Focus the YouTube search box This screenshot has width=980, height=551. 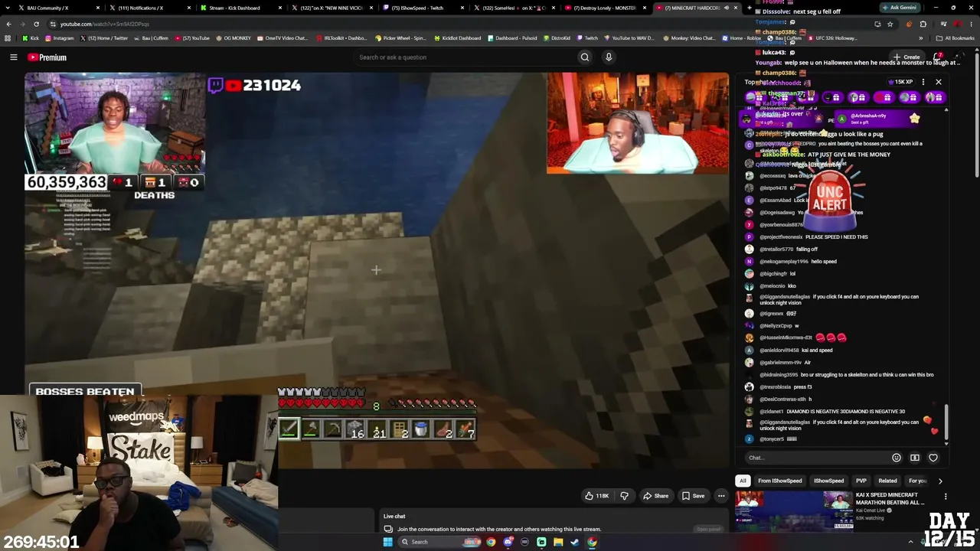click(465, 57)
